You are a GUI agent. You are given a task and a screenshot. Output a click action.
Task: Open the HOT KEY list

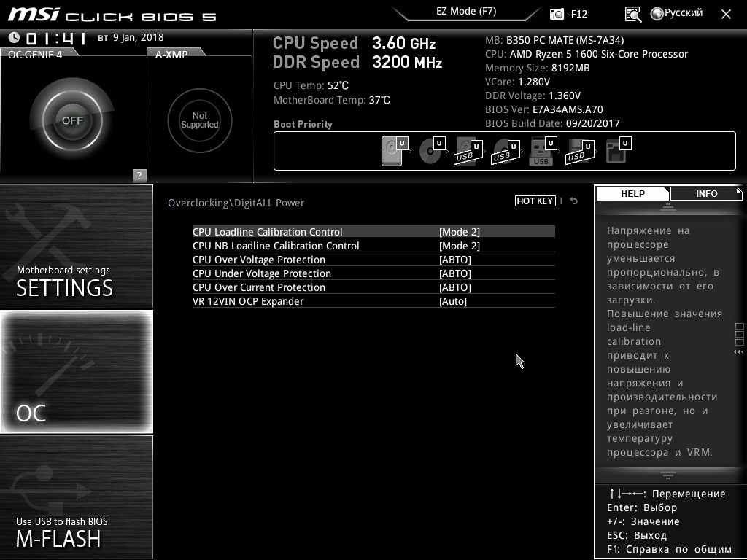click(x=535, y=201)
